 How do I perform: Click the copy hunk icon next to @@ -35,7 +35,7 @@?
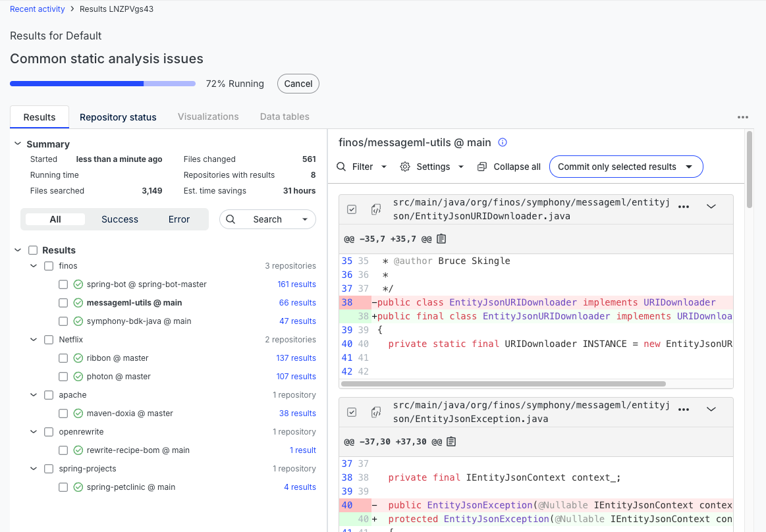(x=441, y=239)
